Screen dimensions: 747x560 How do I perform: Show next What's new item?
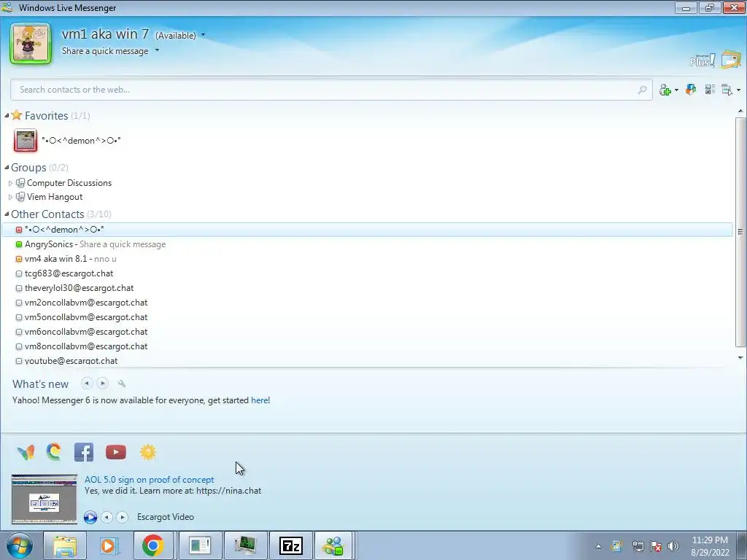[x=102, y=384]
